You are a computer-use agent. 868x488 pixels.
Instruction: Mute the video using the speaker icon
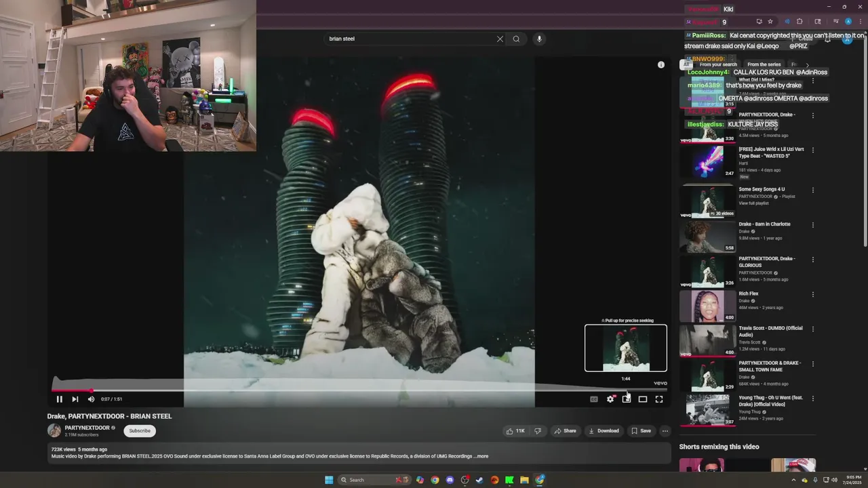tap(91, 399)
